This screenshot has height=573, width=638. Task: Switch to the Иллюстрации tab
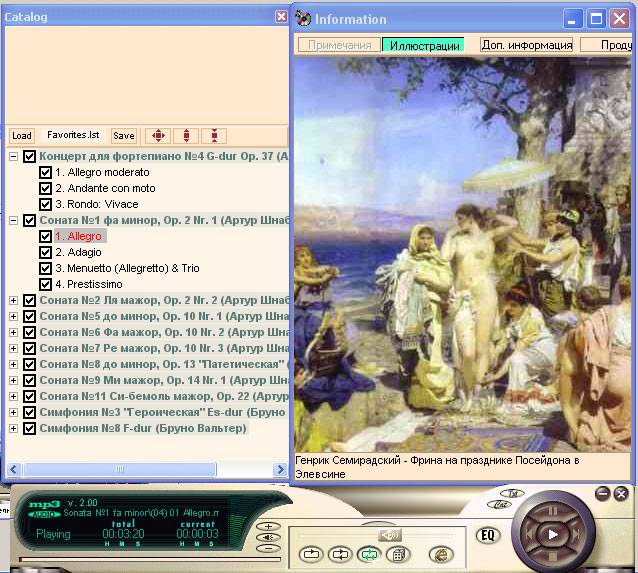coord(424,45)
